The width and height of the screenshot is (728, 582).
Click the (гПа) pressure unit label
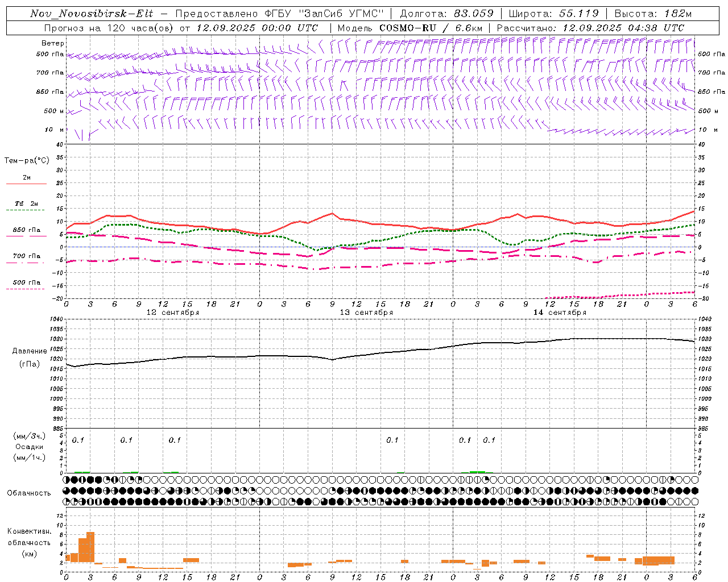click(30, 364)
